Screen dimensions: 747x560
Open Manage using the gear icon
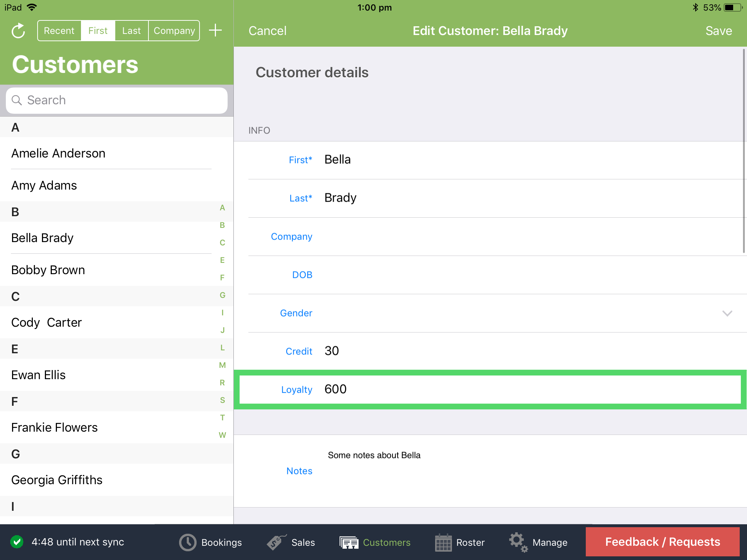click(518, 542)
